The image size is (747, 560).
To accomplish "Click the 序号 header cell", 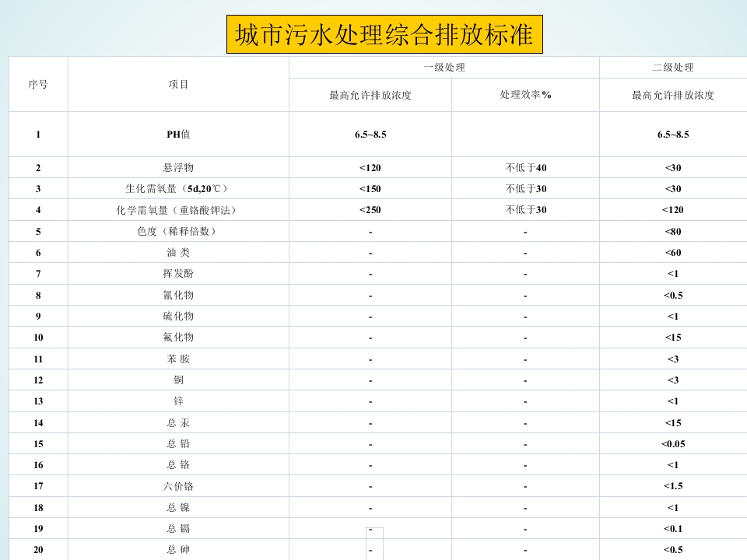I will pos(38,84).
